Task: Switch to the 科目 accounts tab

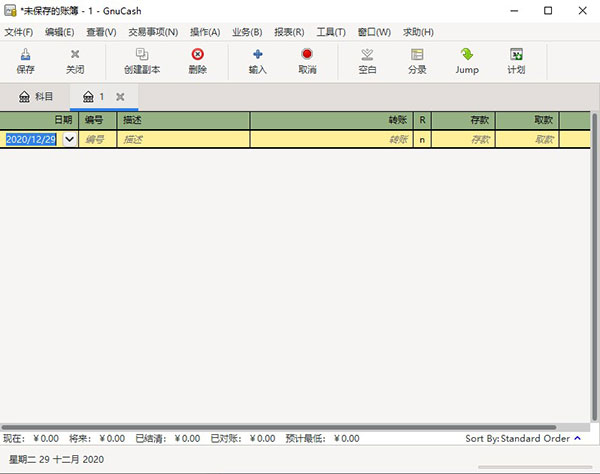Action: (36, 97)
